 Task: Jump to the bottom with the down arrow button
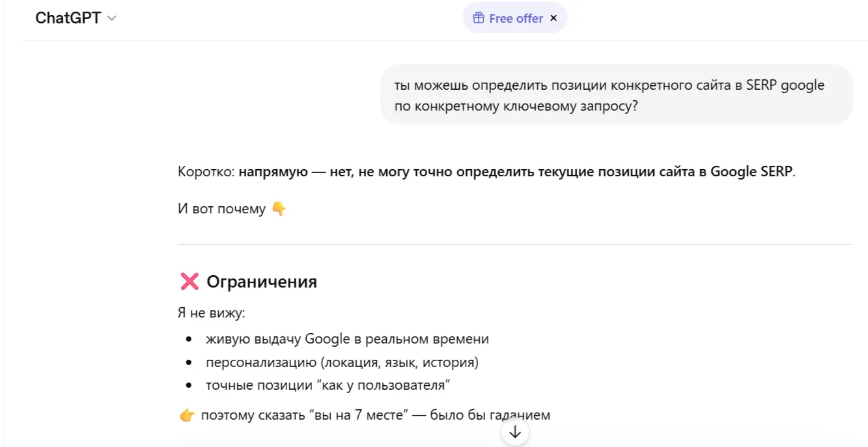[515, 432]
